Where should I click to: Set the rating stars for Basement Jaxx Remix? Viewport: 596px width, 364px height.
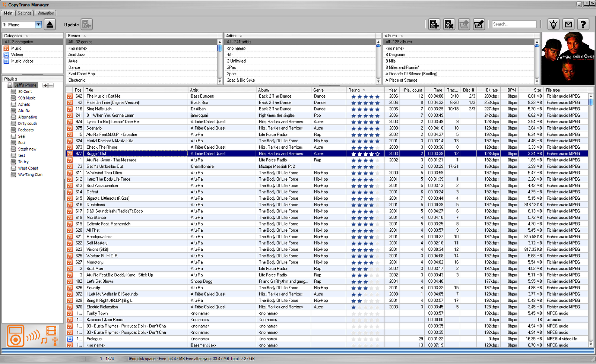365,320
